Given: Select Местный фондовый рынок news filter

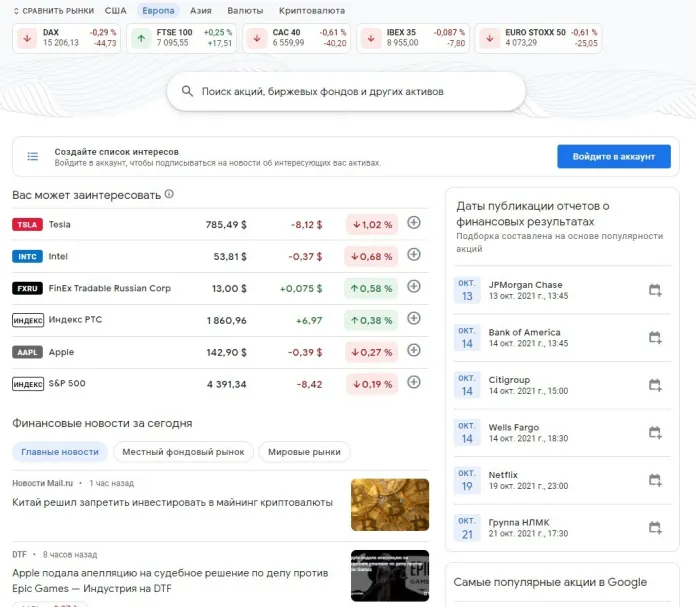Looking at the screenshot, I should pyautogui.click(x=183, y=452).
